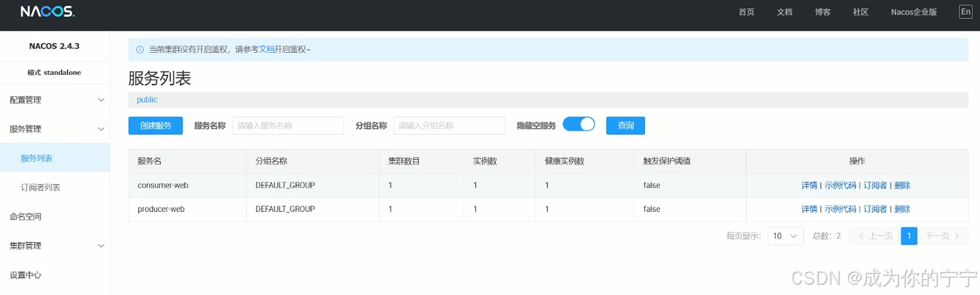The width and height of the screenshot is (980, 295).
Task: Open 文档 in the top navigation
Action: tap(785, 12)
